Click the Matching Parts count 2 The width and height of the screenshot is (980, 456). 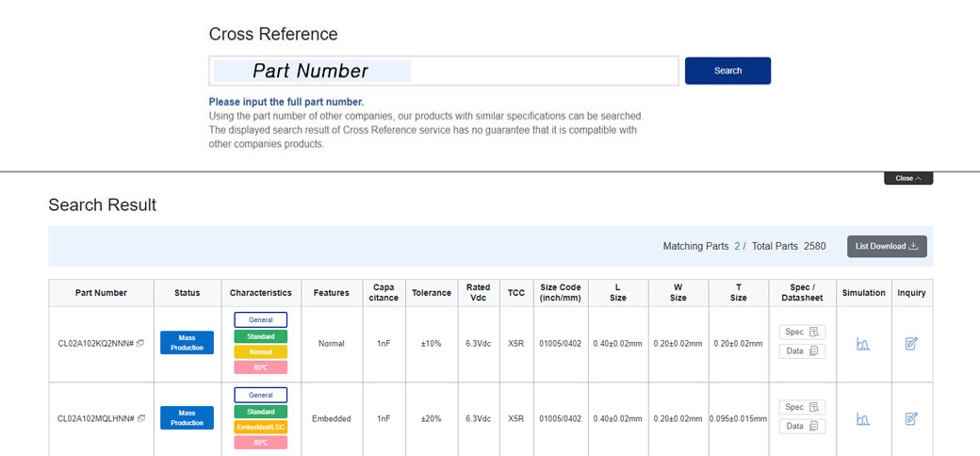(737, 246)
